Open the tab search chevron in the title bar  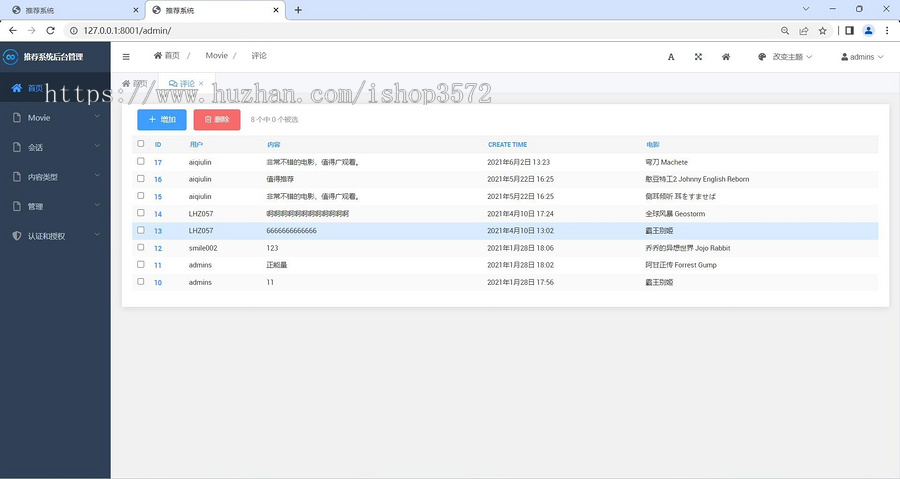[x=806, y=9]
